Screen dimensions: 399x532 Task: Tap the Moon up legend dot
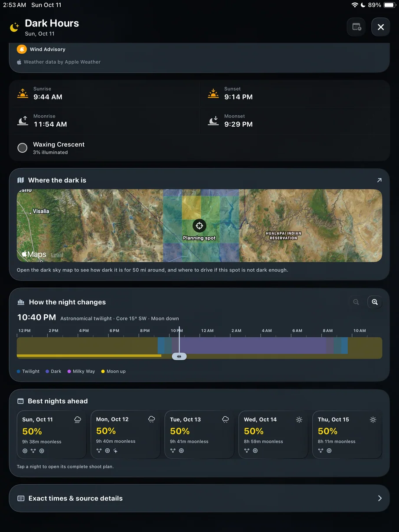[103, 372]
